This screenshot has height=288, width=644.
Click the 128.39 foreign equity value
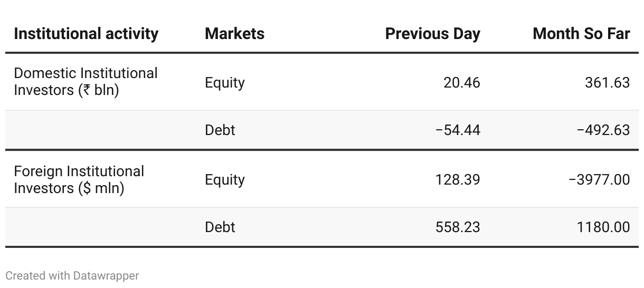click(458, 179)
